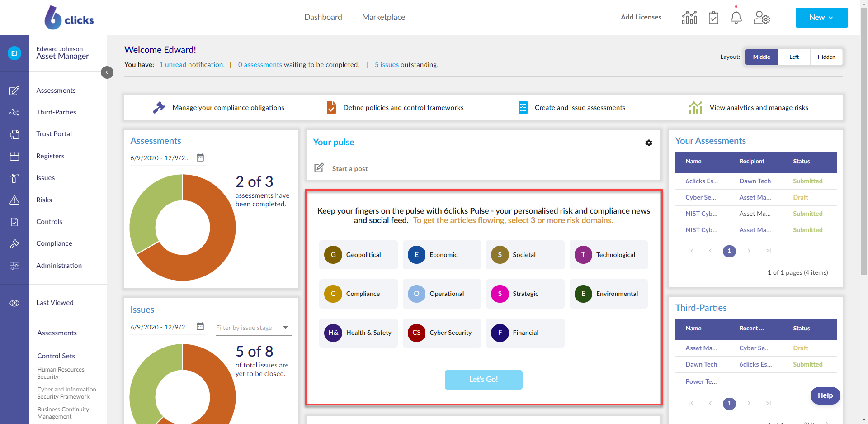Open the Issues date range calendar
The height and width of the screenshot is (424, 868).
[x=200, y=326]
